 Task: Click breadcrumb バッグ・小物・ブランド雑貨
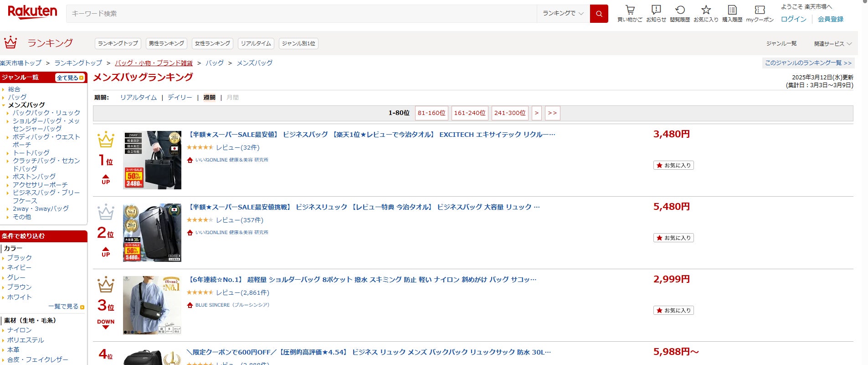(x=154, y=63)
